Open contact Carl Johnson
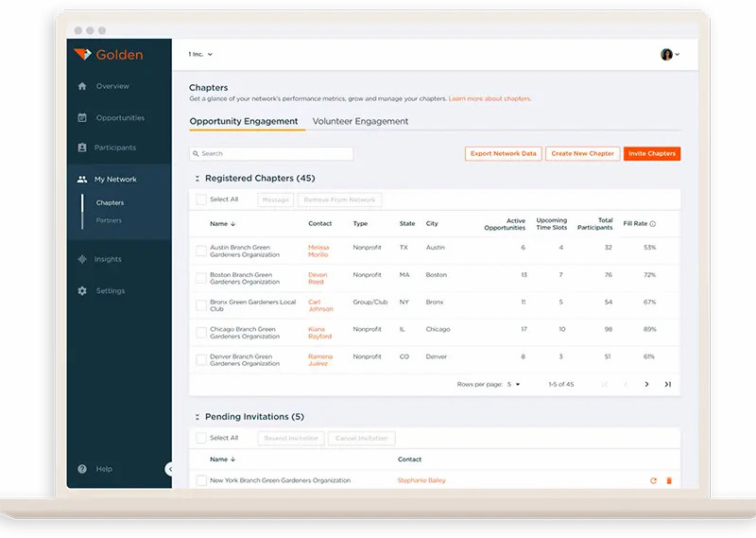 320,305
